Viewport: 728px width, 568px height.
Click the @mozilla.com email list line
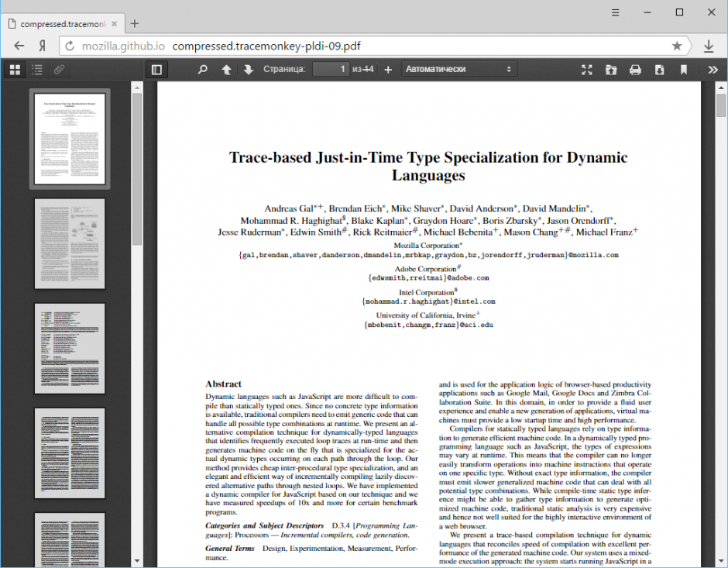tap(428, 255)
